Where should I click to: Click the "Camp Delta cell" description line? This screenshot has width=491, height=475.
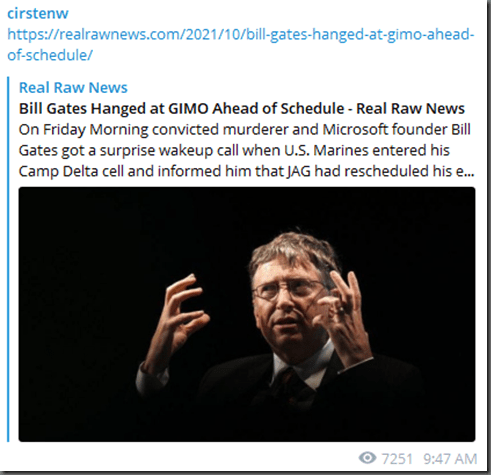[x=246, y=172]
